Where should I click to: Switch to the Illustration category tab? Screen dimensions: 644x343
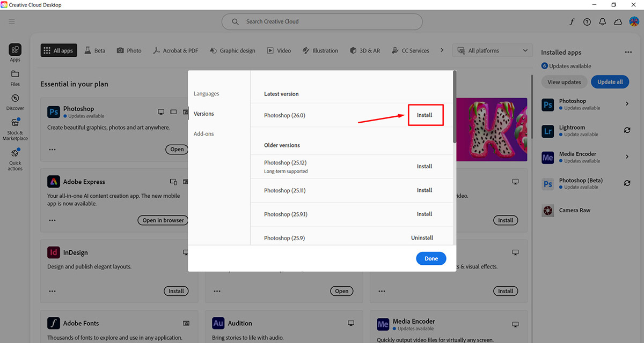(x=320, y=51)
